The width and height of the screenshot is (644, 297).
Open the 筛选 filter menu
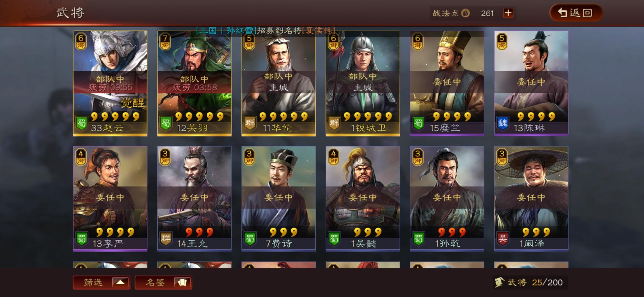coord(102,282)
